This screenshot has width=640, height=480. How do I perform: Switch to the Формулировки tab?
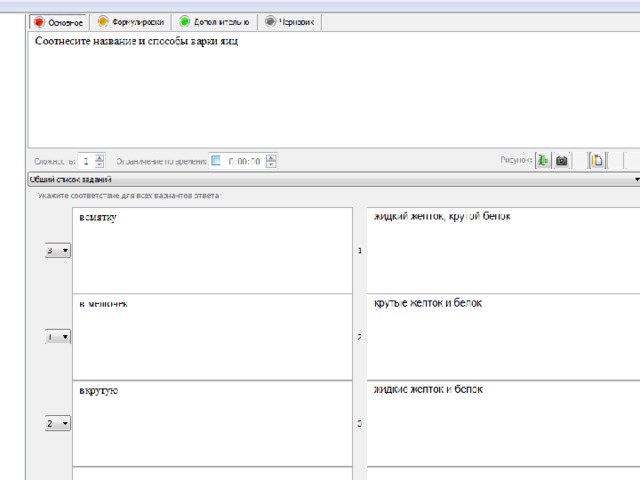click(x=131, y=22)
